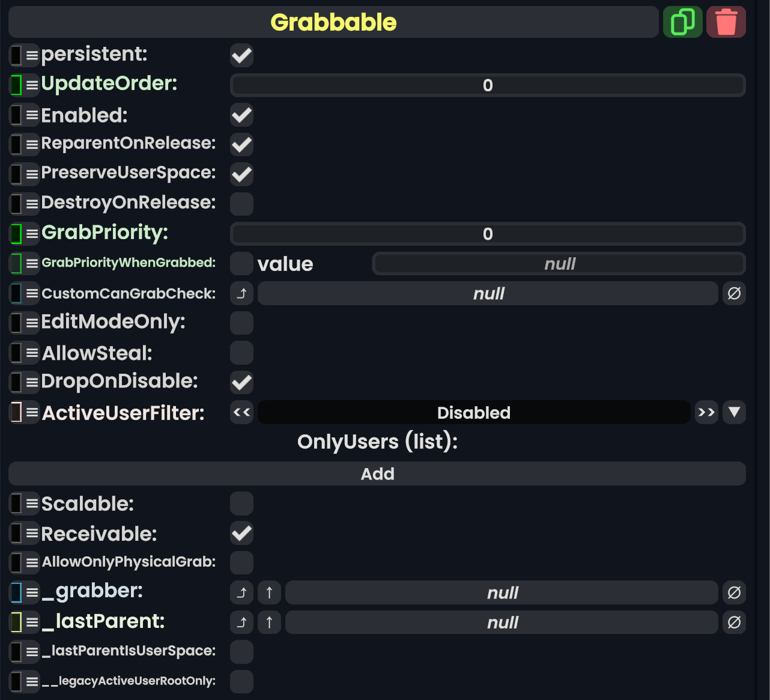Click the red trash delete icon

tap(726, 22)
